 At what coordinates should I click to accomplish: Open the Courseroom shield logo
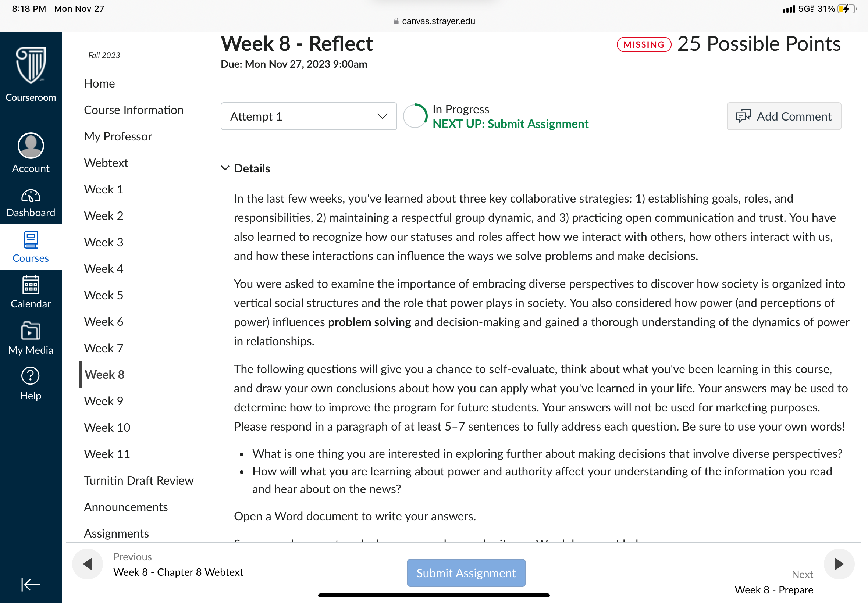[x=31, y=65]
